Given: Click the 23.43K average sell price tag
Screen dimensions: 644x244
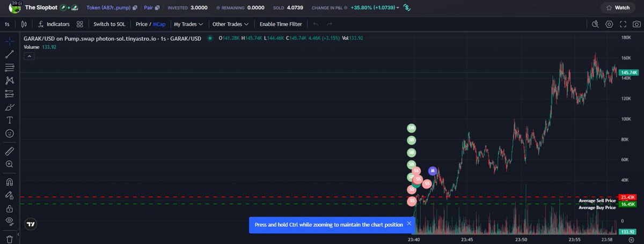Looking at the screenshot, I should pyautogui.click(x=627, y=197).
